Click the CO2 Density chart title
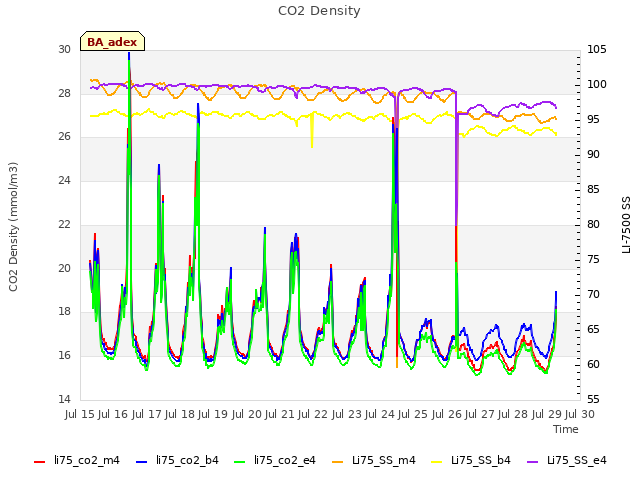 point(319,11)
